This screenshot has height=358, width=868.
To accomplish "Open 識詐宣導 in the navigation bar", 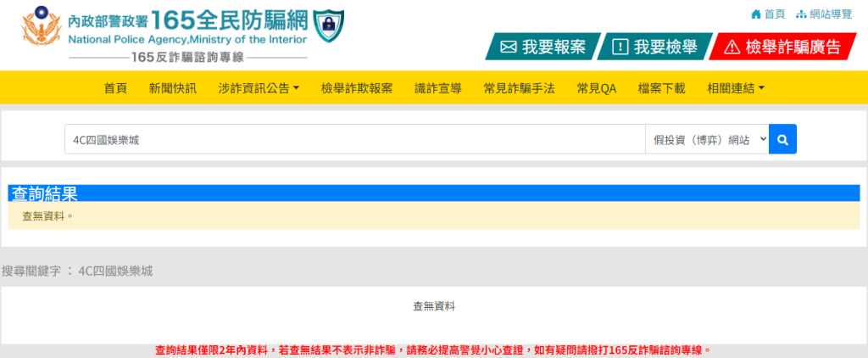I will [x=438, y=88].
